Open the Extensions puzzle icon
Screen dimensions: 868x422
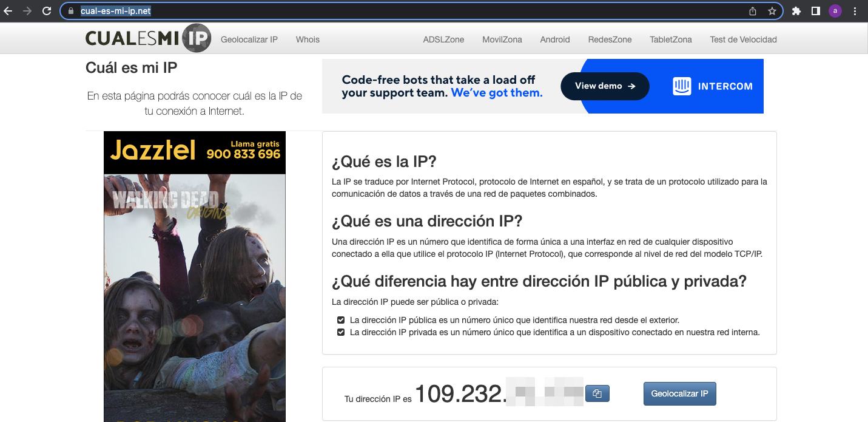click(x=796, y=11)
